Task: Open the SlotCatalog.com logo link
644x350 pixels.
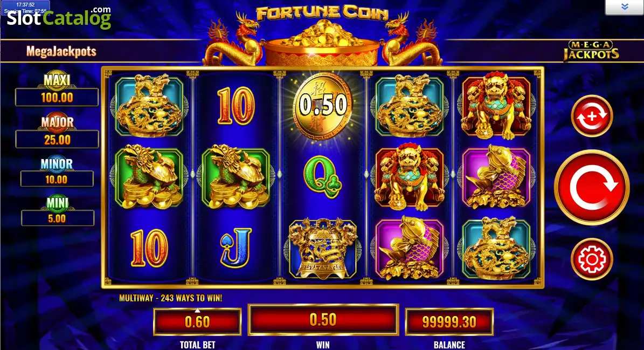Action: pyautogui.click(x=59, y=17)
